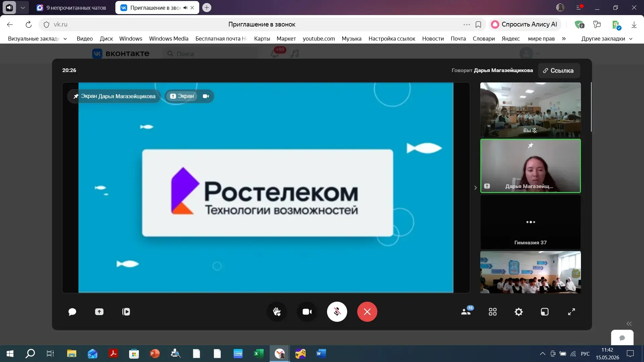Open the browser main menu icon

click(x=579, y=7)
